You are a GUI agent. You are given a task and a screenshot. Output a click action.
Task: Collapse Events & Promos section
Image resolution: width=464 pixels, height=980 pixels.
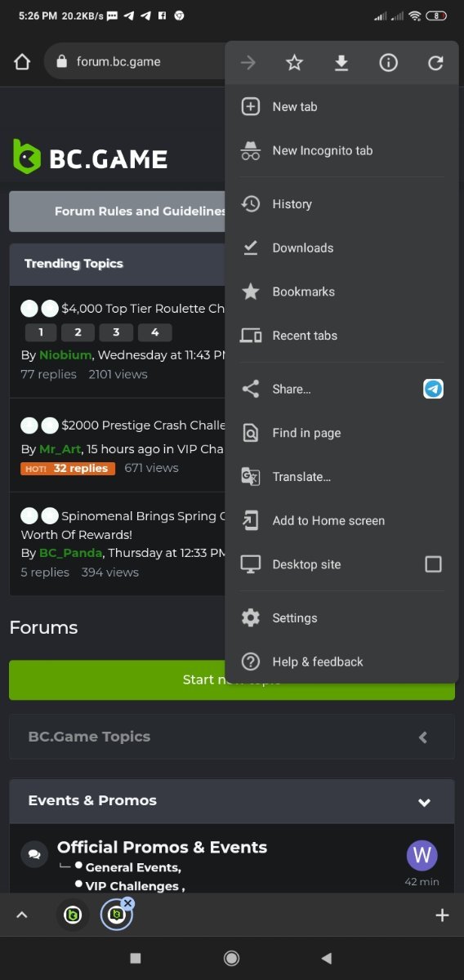click(x=424, y=802)
